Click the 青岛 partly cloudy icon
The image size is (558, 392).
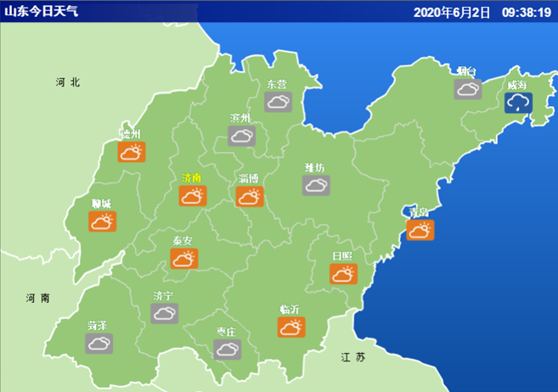[x=420, y=230]
